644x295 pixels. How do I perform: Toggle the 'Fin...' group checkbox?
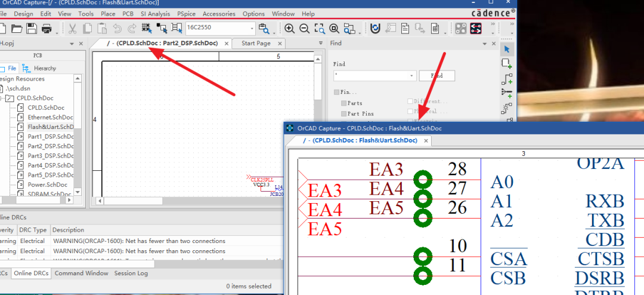coord(336,92)
